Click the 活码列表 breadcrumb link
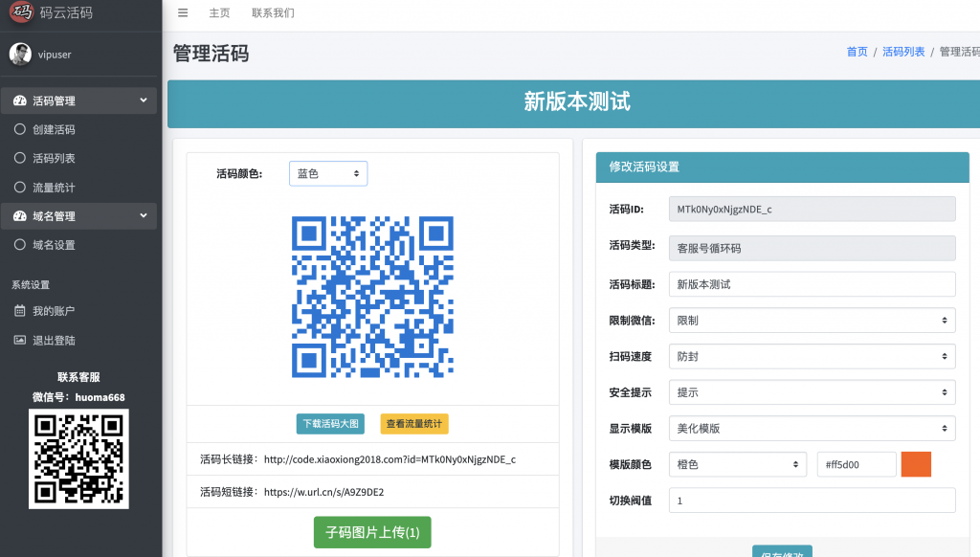The image size is (980, 557). coord(903,52)
